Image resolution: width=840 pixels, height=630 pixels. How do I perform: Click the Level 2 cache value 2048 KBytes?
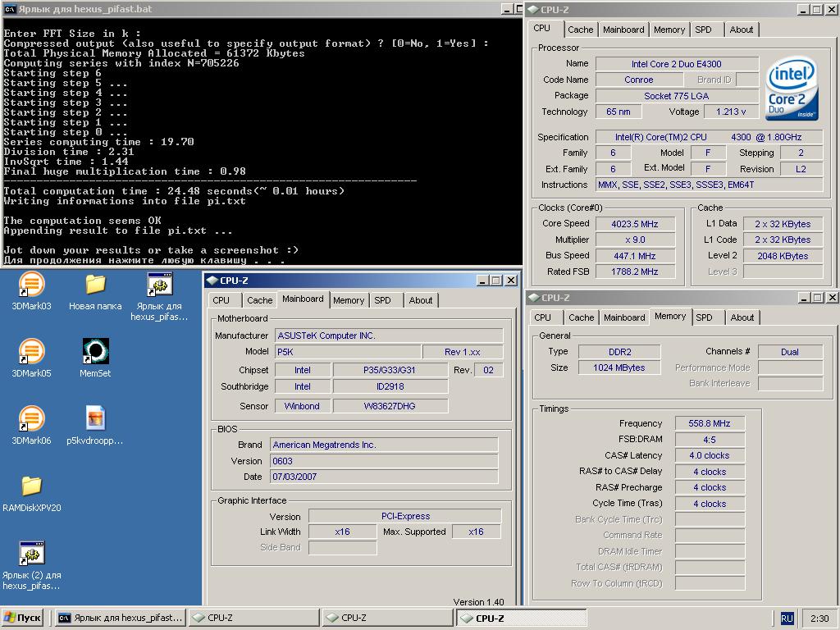[783, 256]
